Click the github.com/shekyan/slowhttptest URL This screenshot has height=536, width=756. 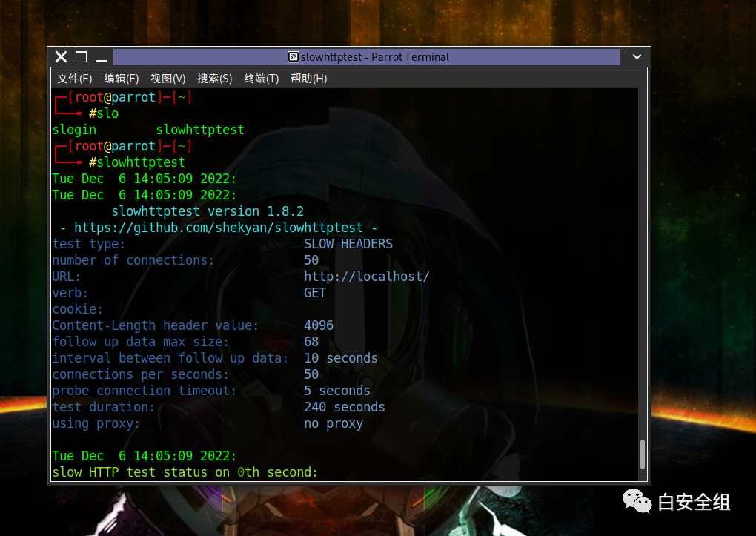click(x=219, y=228)
